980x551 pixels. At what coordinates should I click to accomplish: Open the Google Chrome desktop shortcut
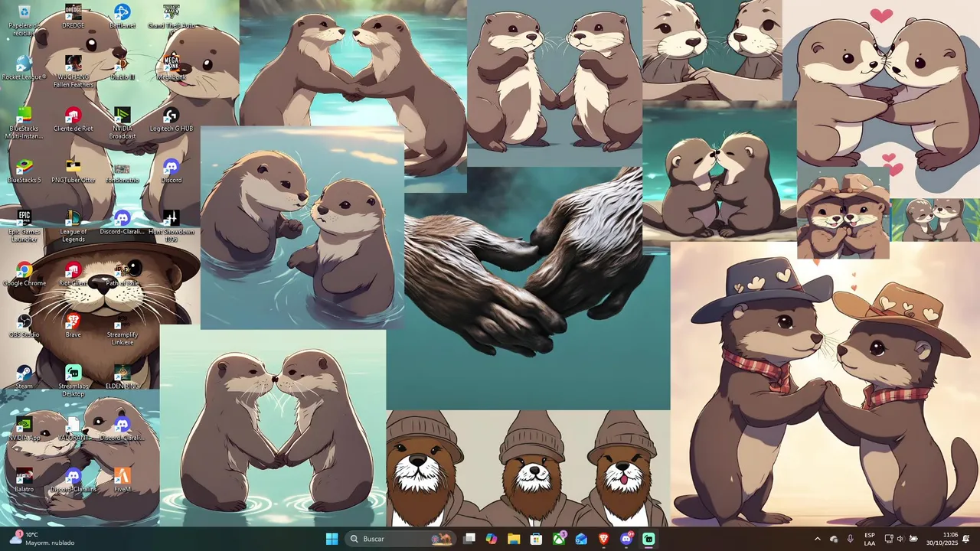(x=24, y=274)
